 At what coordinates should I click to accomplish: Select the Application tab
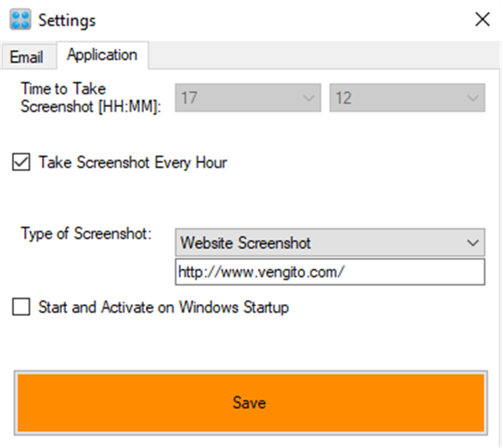101,55
